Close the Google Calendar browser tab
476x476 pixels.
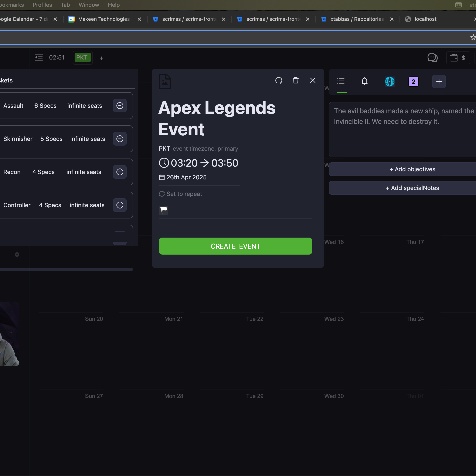(x=55, y=19)
